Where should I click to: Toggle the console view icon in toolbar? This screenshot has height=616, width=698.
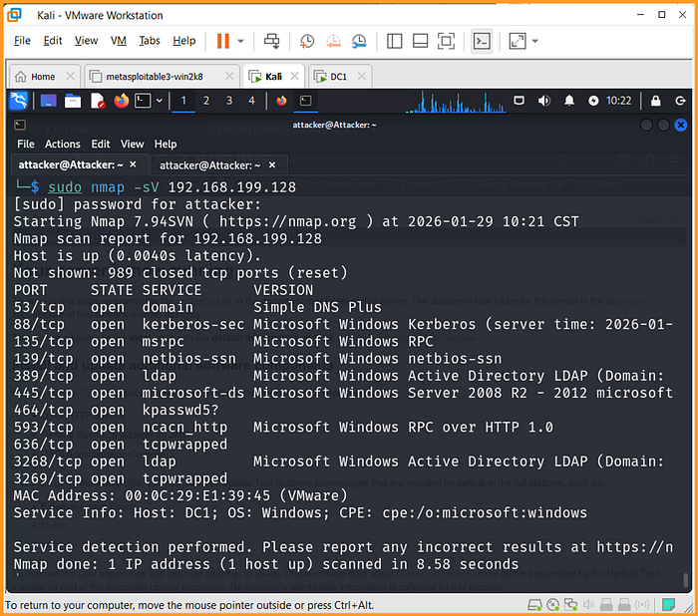482,41
